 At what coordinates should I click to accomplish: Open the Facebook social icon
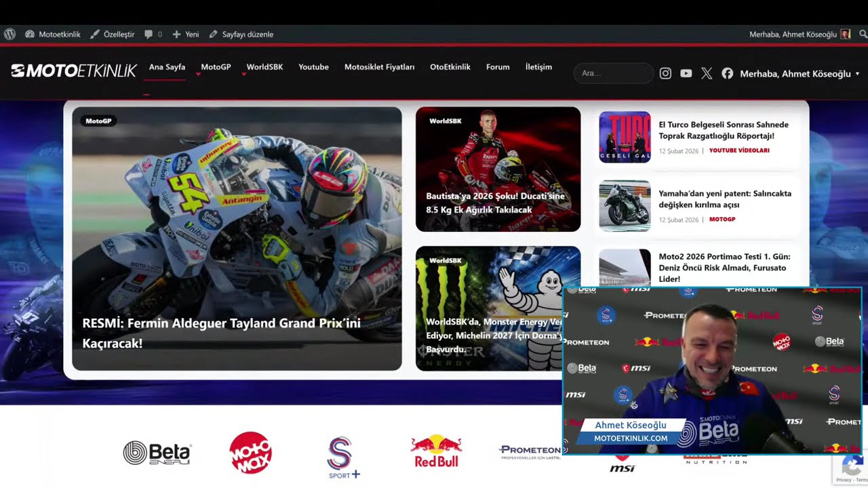[727, 73]
